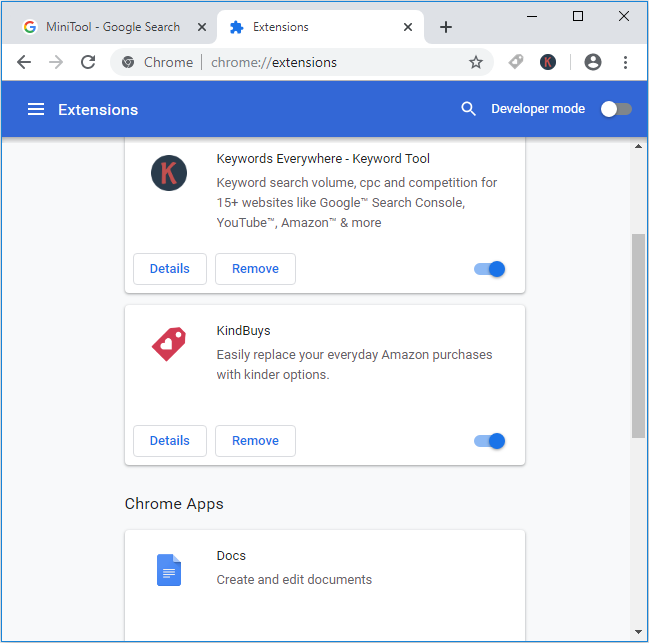Close the MiniTool - Google Search tab
This screenshot has width=649, height=643.
[x=202, y=27]
